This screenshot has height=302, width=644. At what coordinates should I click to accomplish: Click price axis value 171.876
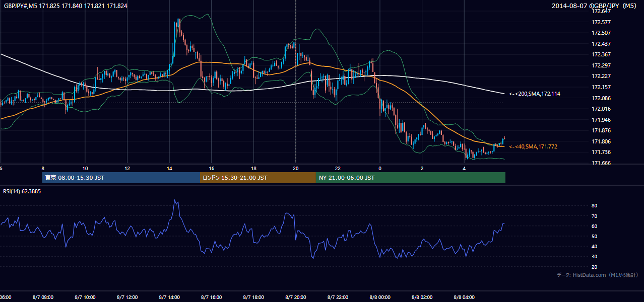601,130
